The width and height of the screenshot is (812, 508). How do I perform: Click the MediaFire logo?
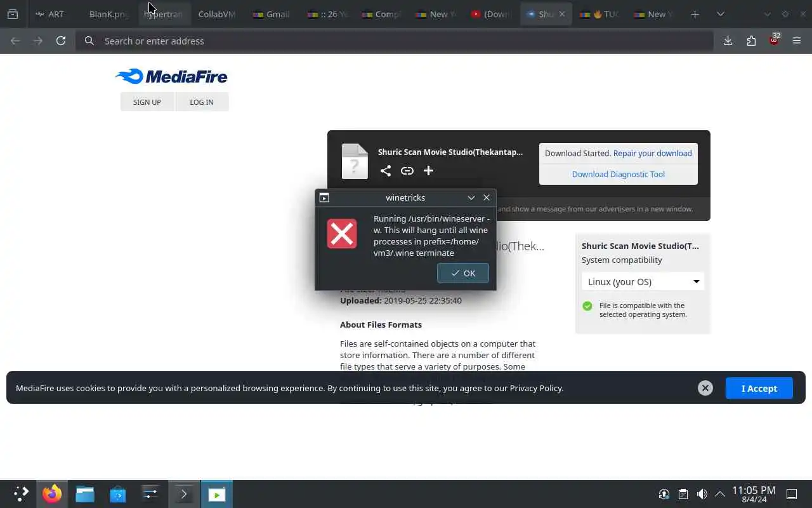[x=171, y=77]
